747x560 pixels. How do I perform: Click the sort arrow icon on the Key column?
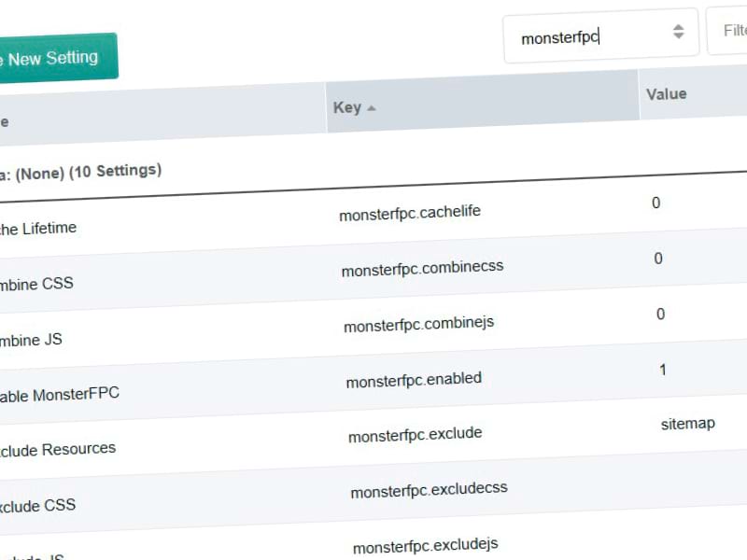pyautogui.click(x=372, y=107)
